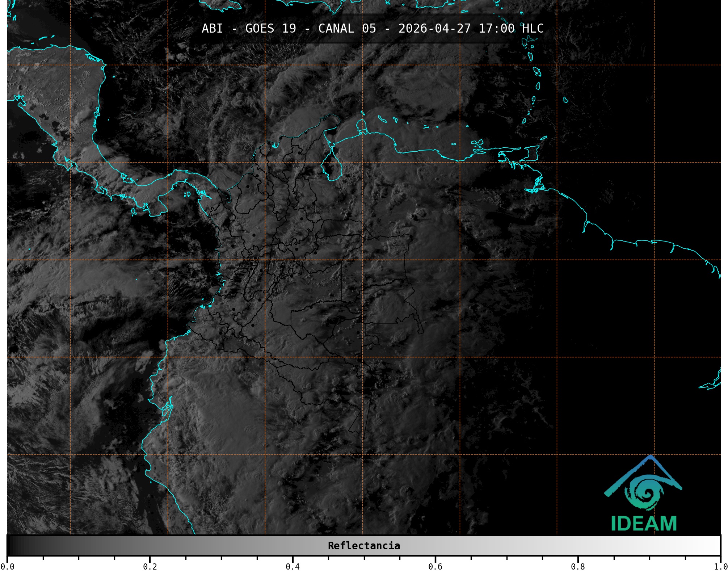
Task: Click the white end of reflectance colorbar
Action: point(716,546)
